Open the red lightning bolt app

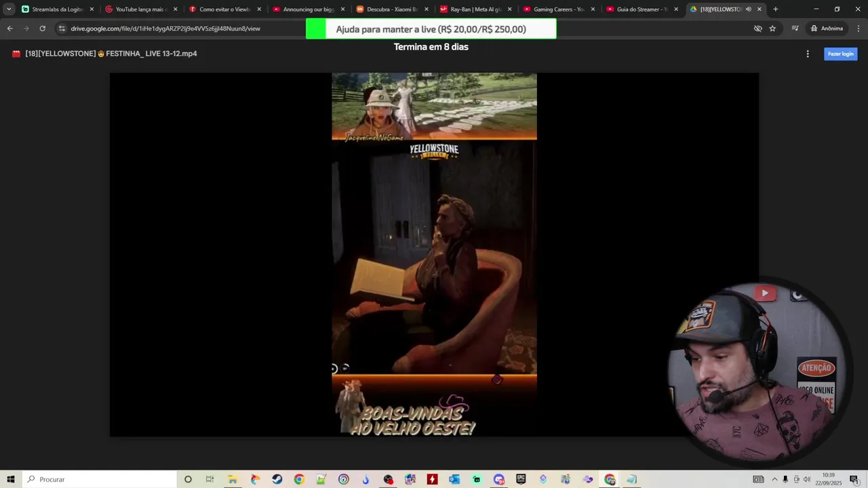(432, 479)
